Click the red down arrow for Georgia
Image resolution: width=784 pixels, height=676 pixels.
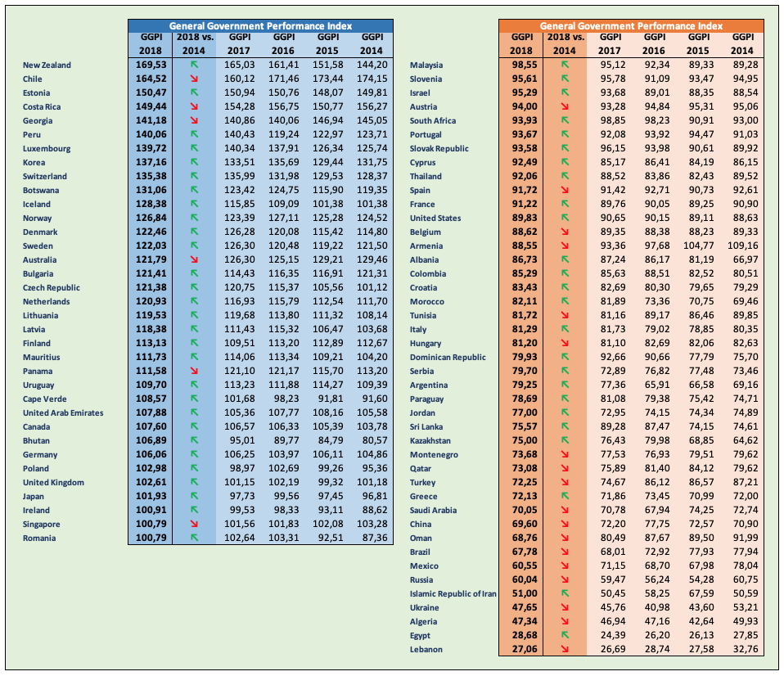coord(195,120)
